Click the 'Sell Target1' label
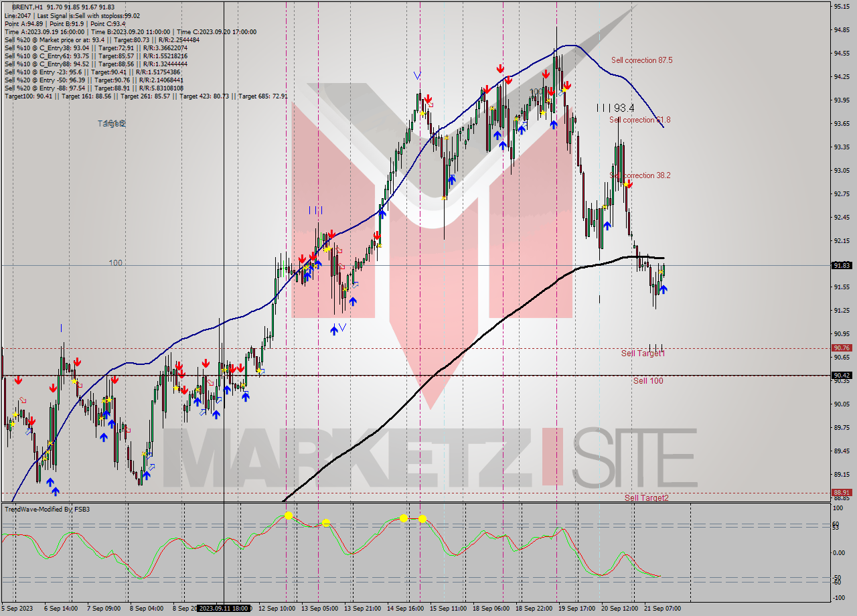 643,353
